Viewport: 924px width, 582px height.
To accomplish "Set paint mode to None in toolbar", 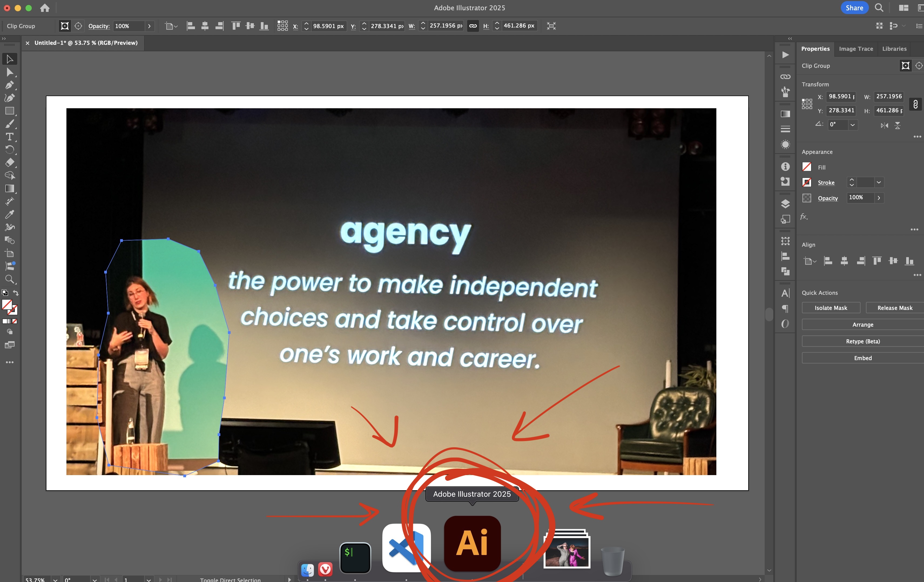I will [x=15, y=321].
